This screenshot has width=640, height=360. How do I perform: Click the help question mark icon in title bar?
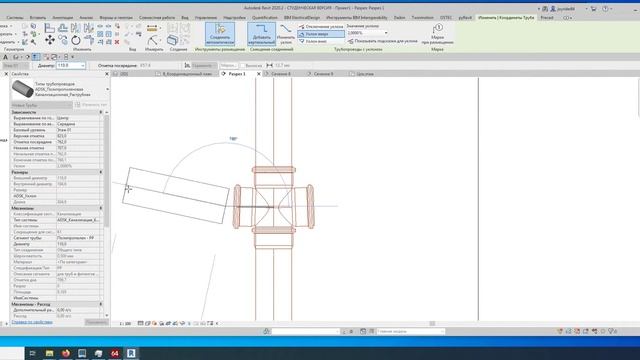(x=605, y=9)
